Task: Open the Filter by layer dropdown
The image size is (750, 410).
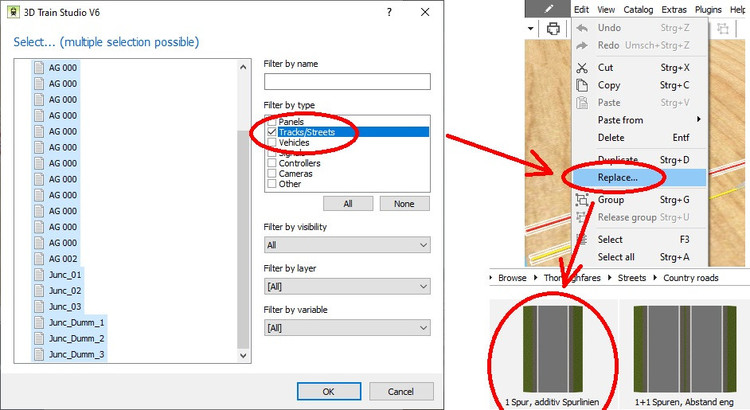Action: pos(347,287)
